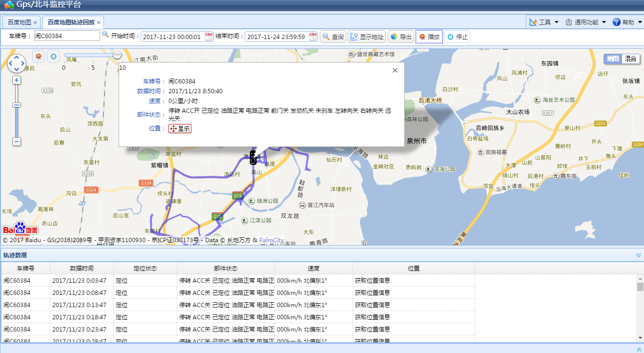The height and width of the screenshot is (353, 644).
Task: Switch map view to 地图 mode
Action: click(x=613, y=59)
